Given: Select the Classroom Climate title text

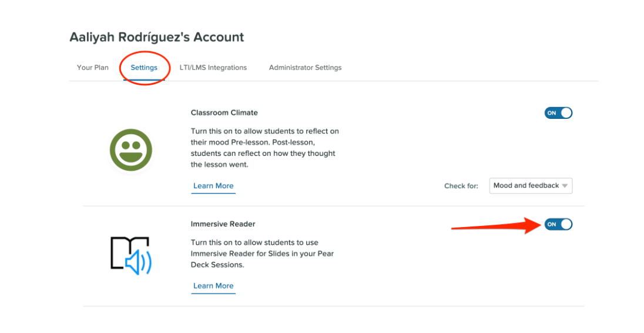Looking at the screenshot, I should click(224, 112).
